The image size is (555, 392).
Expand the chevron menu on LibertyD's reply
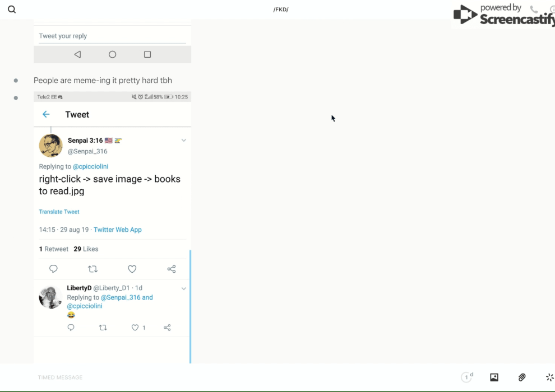click(183, 288)
